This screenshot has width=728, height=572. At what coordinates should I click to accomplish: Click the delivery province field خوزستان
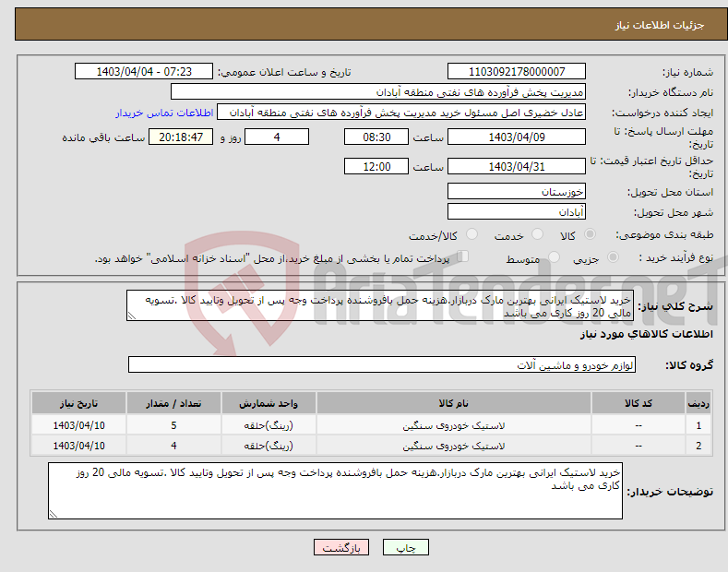coord(517,191)
